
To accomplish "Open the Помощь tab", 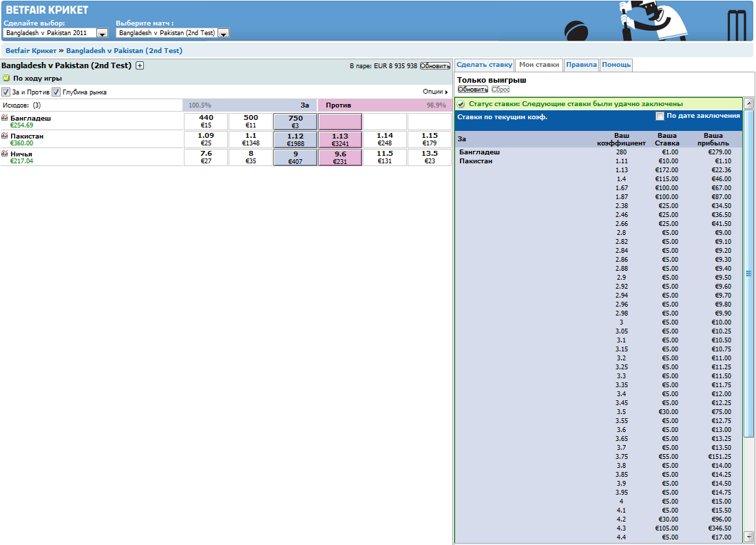I will (616, 65).
